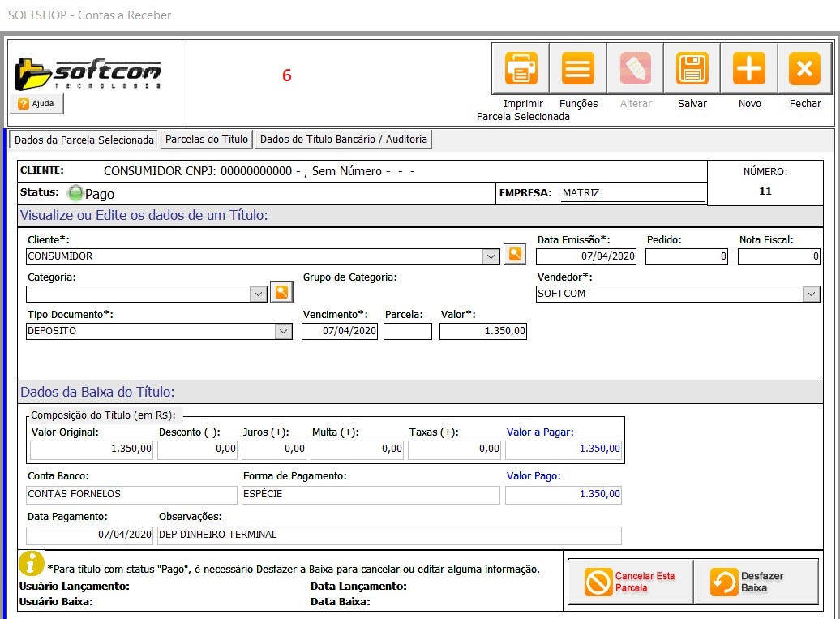Click the Imprimir printer icon

(x=521, y=69)
